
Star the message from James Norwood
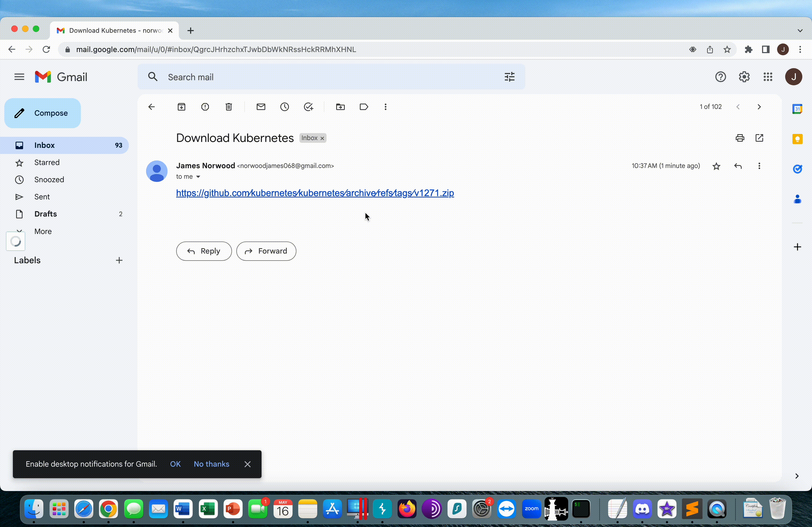click(717, 166)
